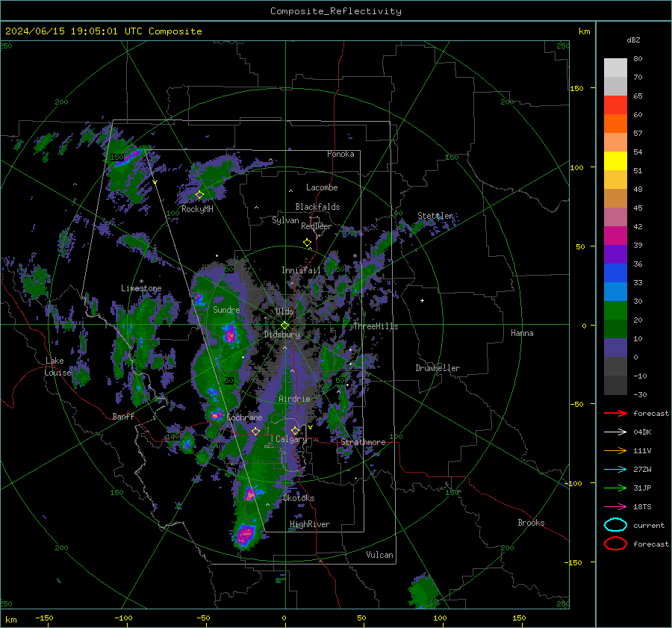Image resolution: width=672 pixels, height=628 pixels.
Task: Select the ThreeHills label
Action: 376,326
